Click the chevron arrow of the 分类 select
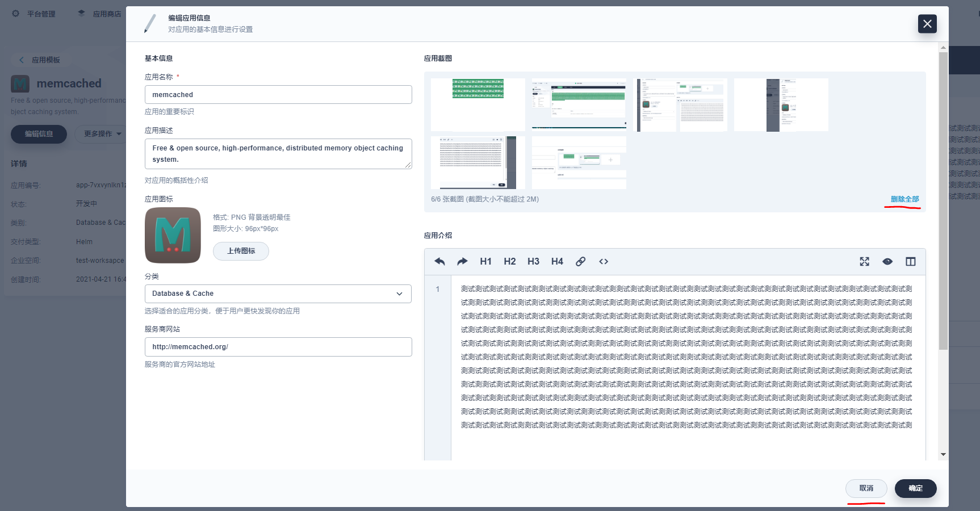 coord(399,294)
